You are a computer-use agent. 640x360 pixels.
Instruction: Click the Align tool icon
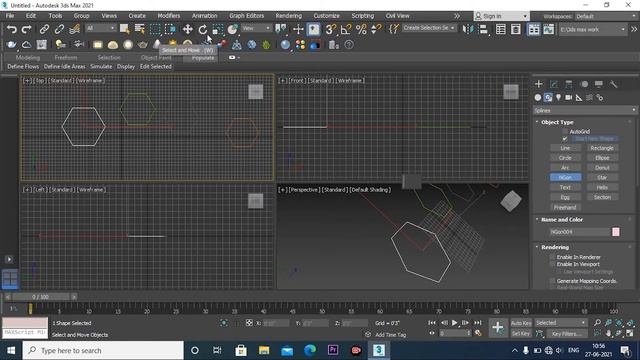tap(483, 29)
